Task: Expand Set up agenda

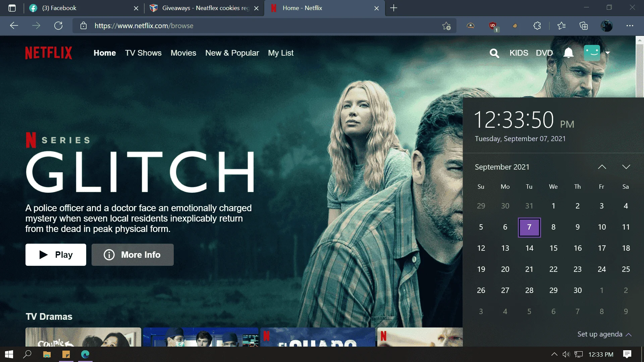Action: [x=604, y=334]
